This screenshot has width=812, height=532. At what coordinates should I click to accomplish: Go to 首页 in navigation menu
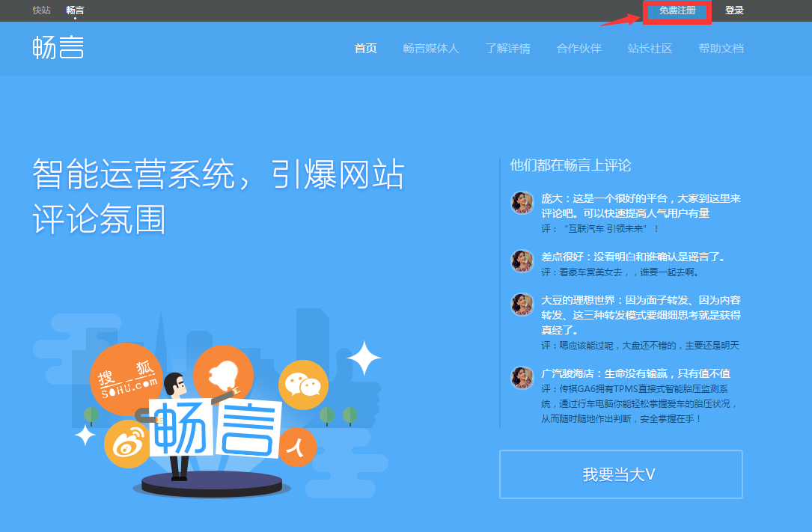(365, 49)
